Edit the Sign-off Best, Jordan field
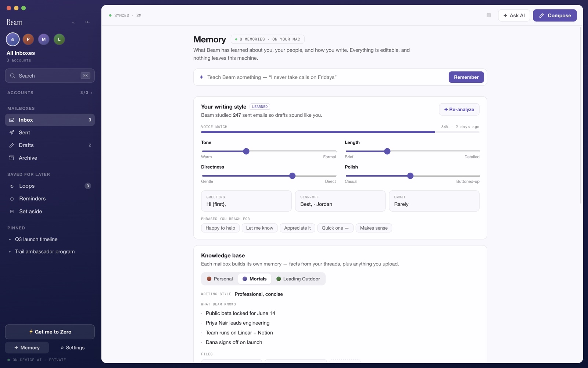The width and height of the screenshot is (588, 368). click(x=340, y=201)
